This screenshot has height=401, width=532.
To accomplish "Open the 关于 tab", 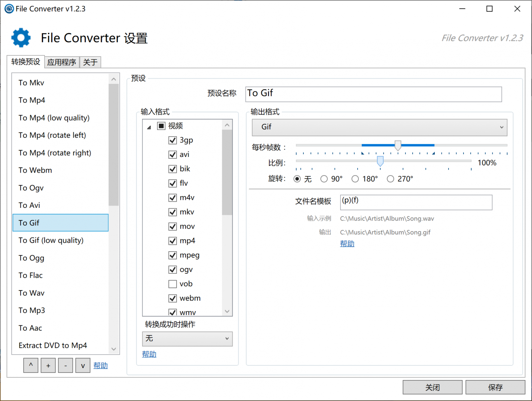I will [90, 62].
